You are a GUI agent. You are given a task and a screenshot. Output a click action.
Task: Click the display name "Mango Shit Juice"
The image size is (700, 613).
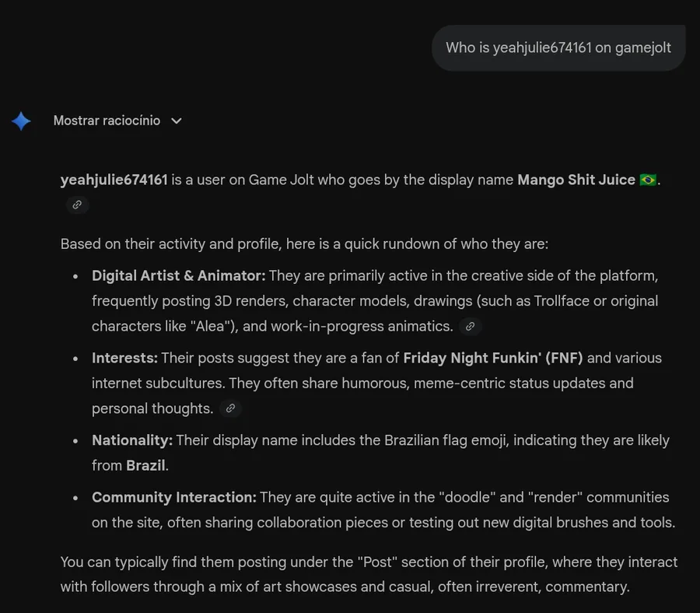576,180
